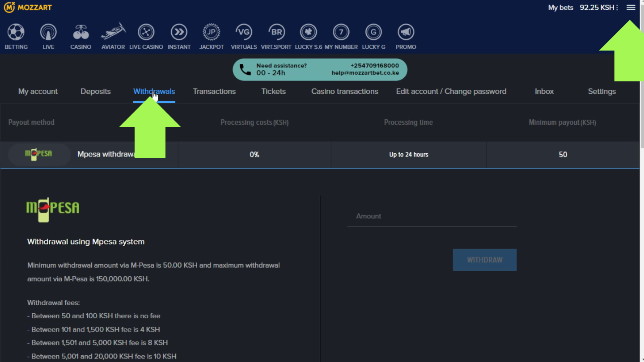Image resolution: width=644 pixels, height=362 pixels.
Task: Open the Live broadcast icon
Action: 48,33
